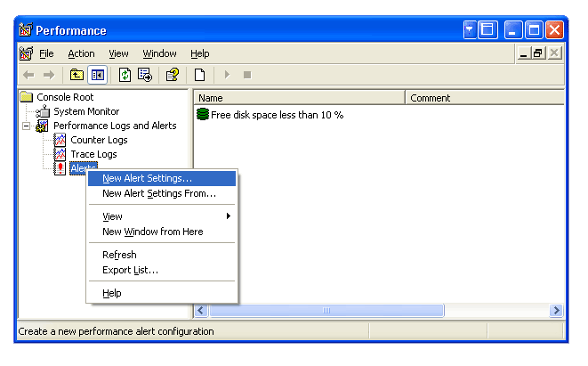Image resolution: width=588 pixels, height=366 pixels.
Task: Click the Performance icon in menu bar
Action: tap(26, 53)
